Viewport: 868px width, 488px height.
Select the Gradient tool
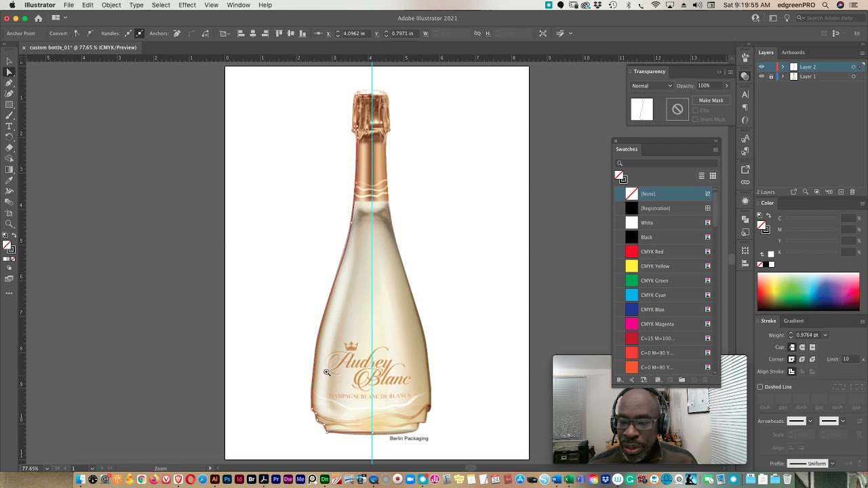9,169
